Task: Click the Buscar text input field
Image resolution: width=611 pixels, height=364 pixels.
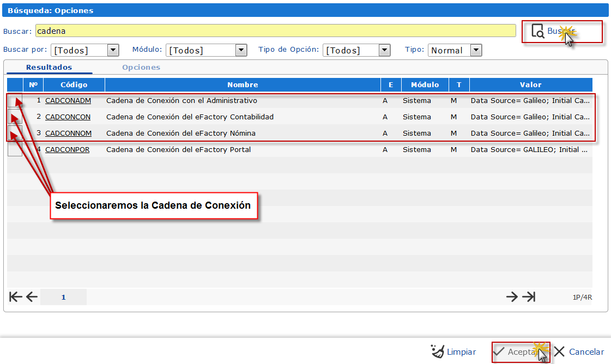Action: [x=275, y=31]
